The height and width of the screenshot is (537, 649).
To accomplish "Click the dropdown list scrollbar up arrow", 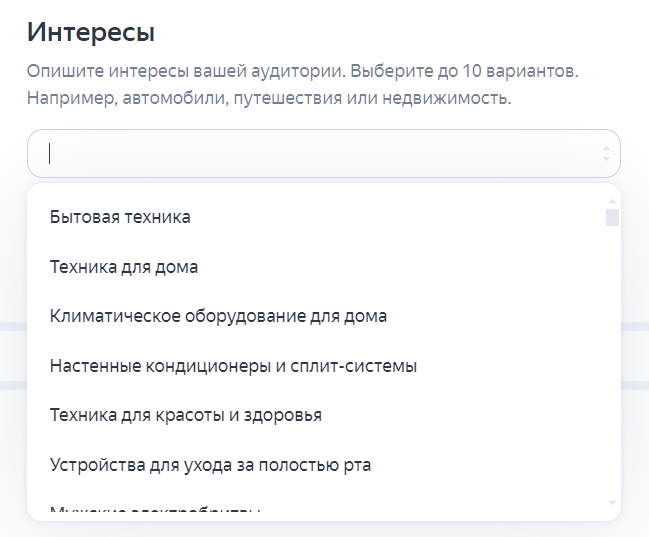I will [612, 201].
